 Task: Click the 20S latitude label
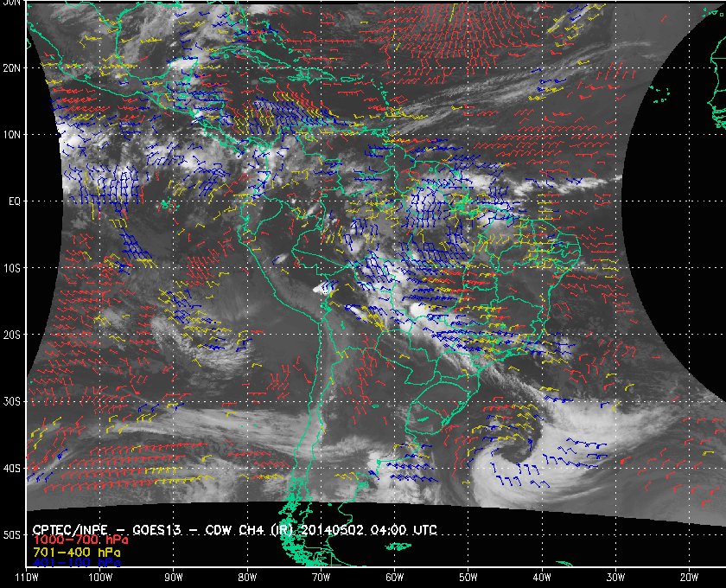click(x=11, y=335)
